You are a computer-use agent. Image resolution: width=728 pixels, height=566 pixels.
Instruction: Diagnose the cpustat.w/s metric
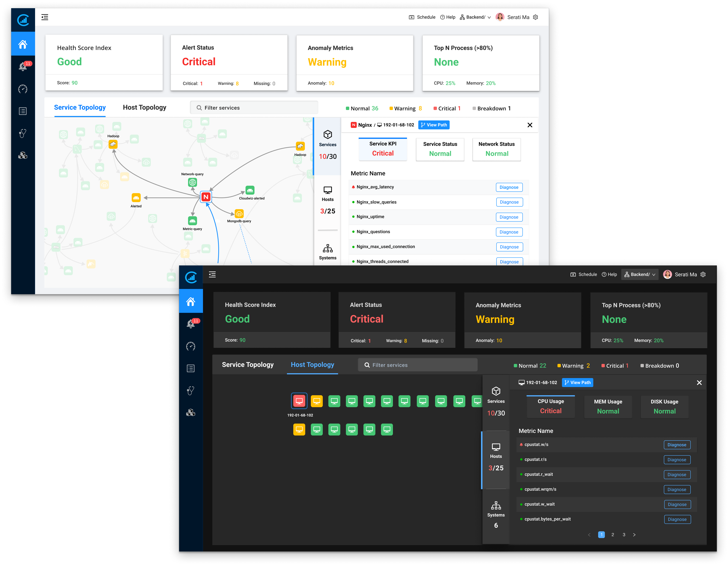coord(677,444)
